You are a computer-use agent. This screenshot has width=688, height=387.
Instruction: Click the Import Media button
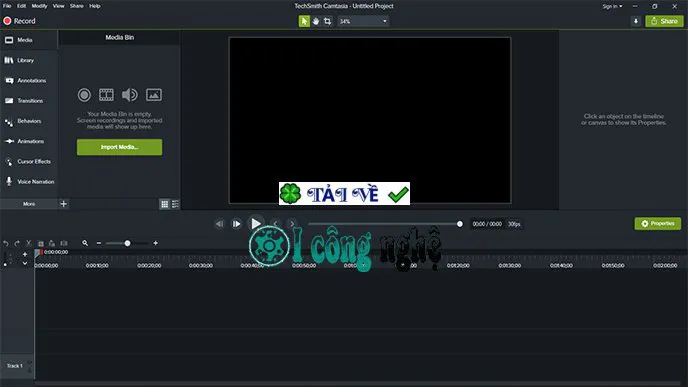click(x=119, y=147)
